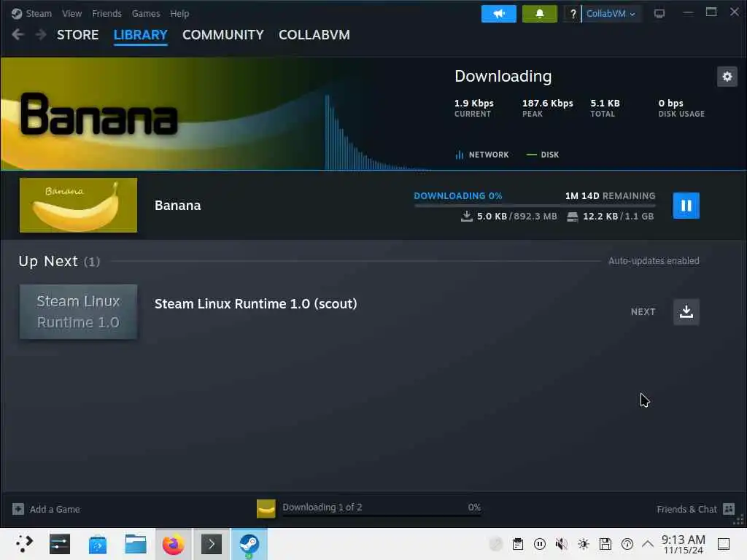Click the back navigation arrow

click(18, 34)
